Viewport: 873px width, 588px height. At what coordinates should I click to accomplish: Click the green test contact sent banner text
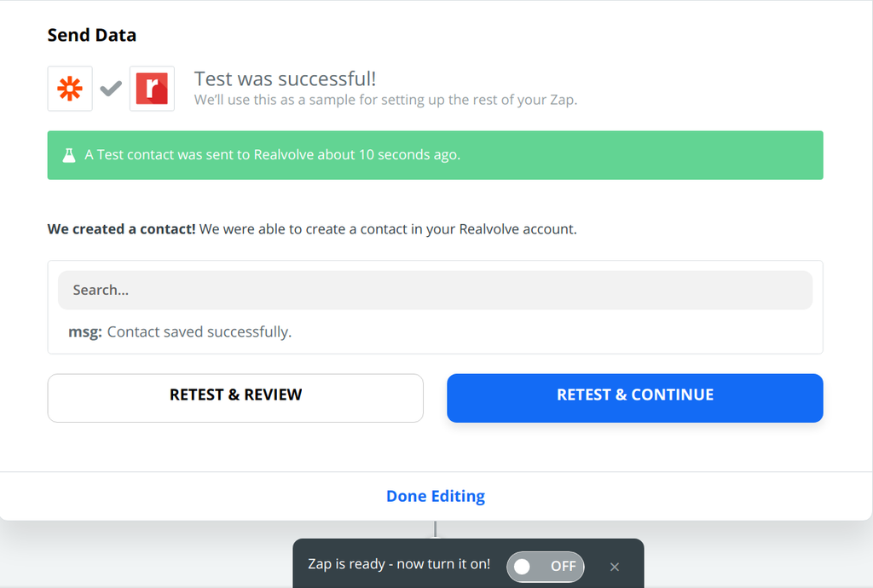273,155
